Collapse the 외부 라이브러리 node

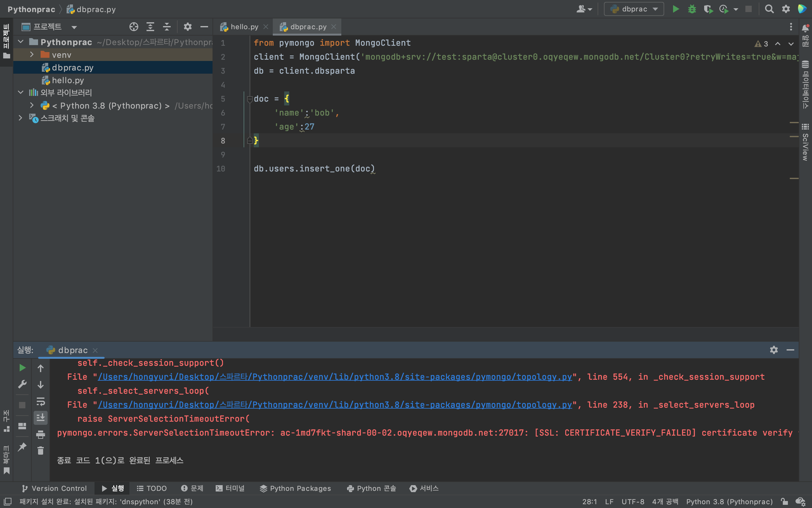(21, 92)
